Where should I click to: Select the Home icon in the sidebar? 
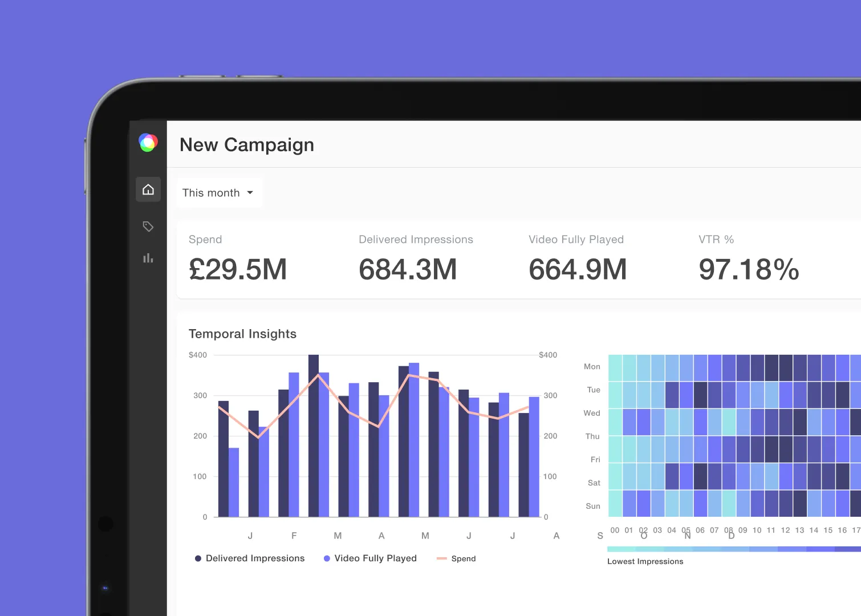[x=148, y=189]
